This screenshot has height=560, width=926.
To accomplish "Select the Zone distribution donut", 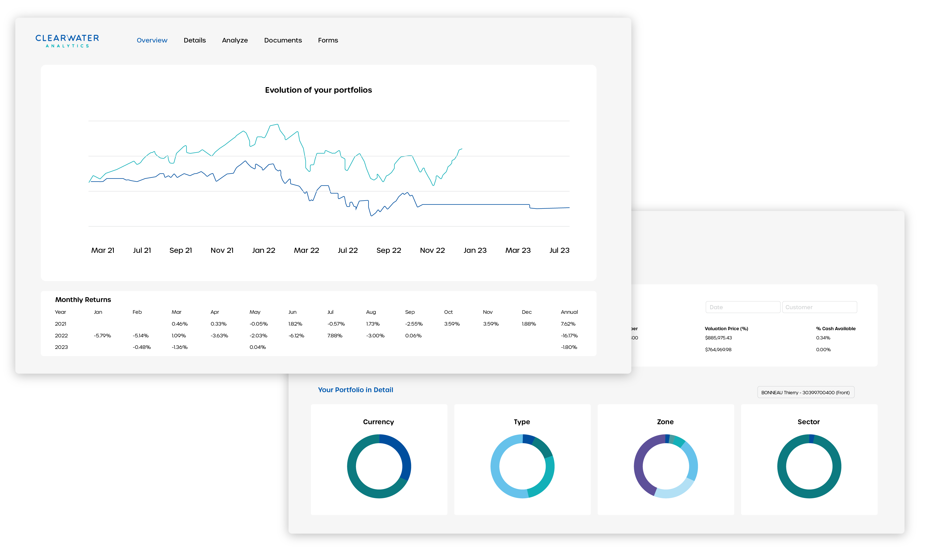I will 666,466.
